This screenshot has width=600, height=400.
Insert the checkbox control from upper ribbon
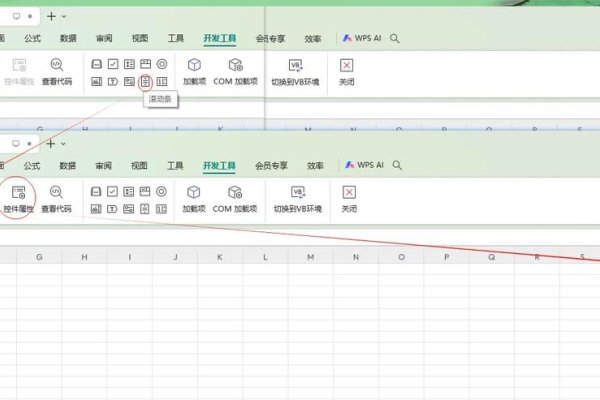tap(113, 64)
